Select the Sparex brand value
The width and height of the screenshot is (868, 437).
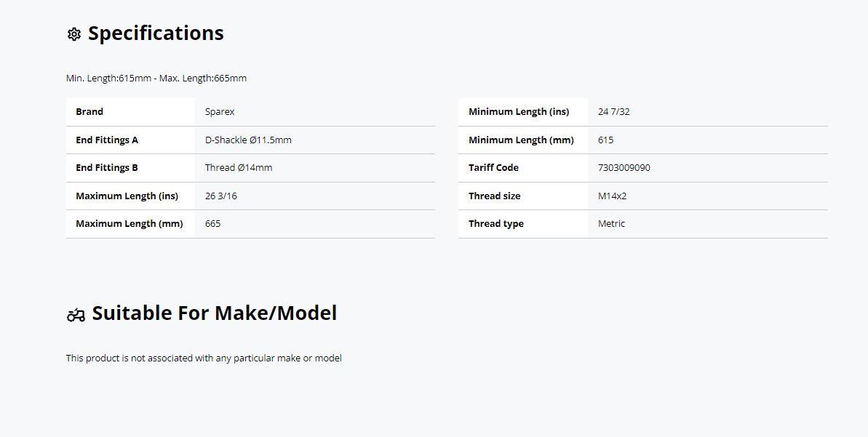220,112
